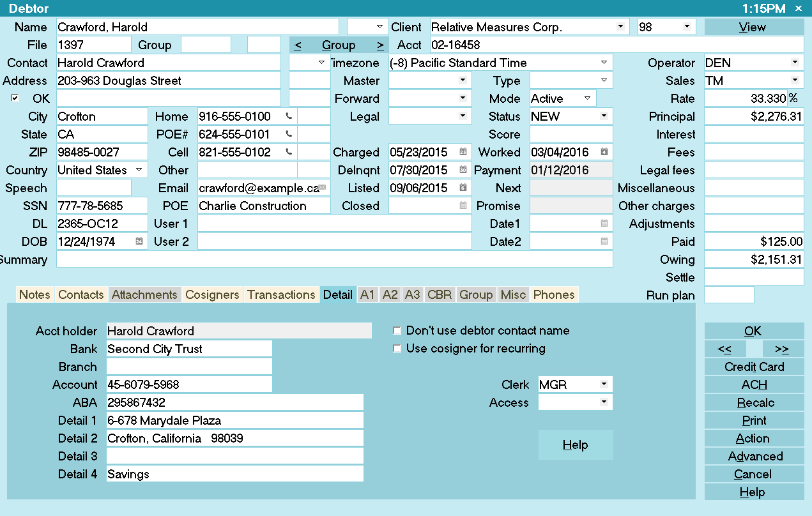The image size is (812, 516).
Task: Open calendar for Date1 field
Action: [x=604, y=224]
